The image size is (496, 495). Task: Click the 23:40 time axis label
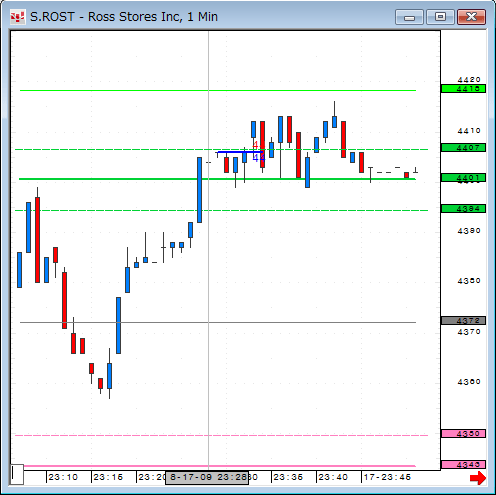coord(333,477)
